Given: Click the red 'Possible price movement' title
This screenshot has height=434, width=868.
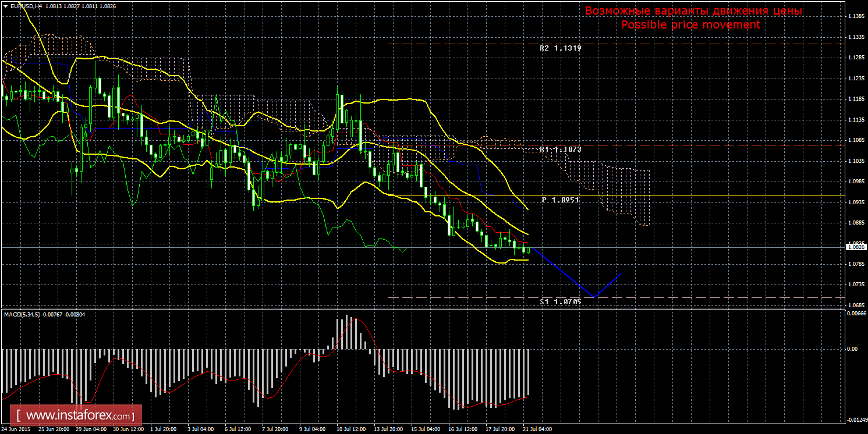Looking at the screenshot, I should pyautogui.click(x=690, y=25).
